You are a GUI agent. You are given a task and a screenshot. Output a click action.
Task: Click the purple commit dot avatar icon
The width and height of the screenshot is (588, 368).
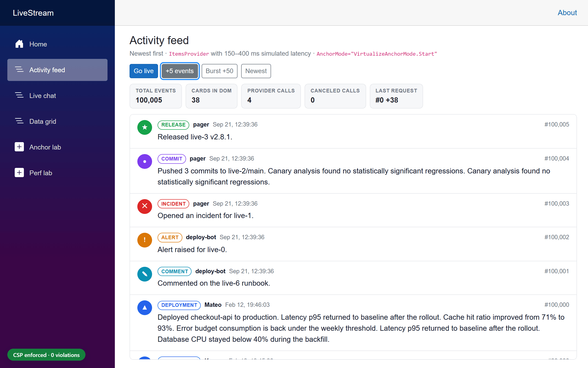coord(144,161)
